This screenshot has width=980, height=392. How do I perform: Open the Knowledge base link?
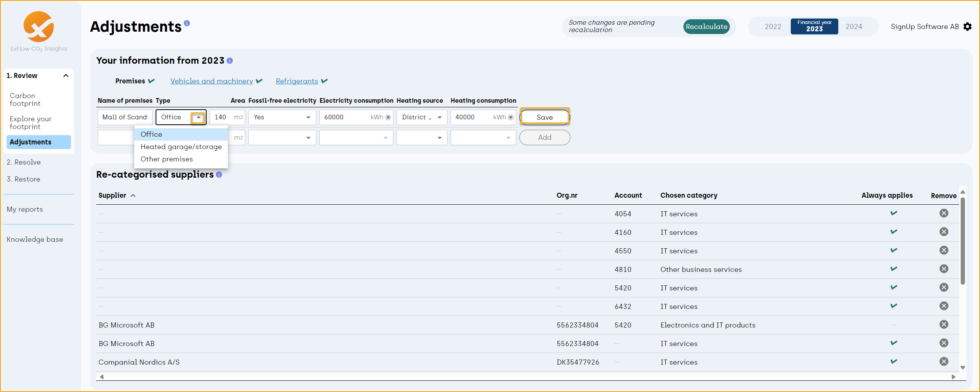35,239
